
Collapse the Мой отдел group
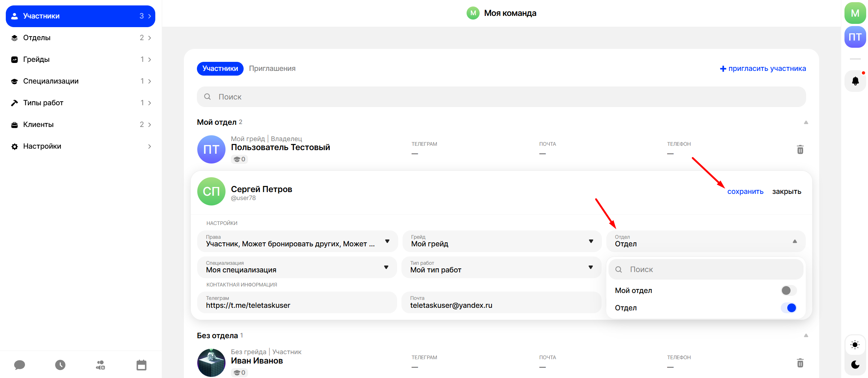(806, 122)
